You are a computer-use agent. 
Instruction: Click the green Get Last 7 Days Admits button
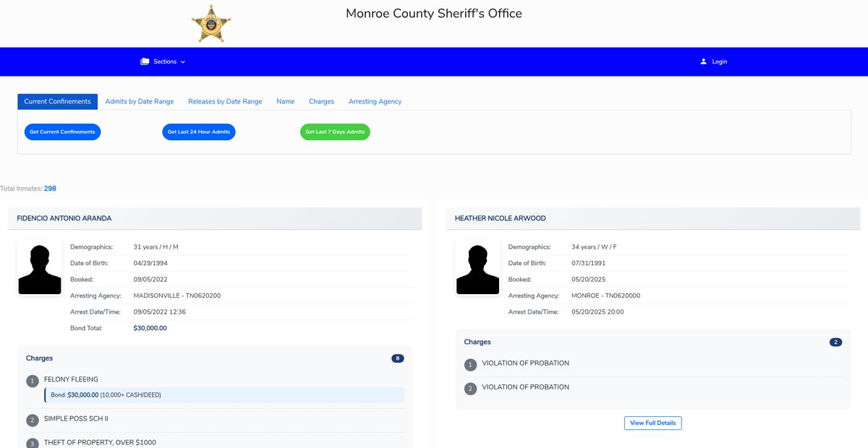click(335, 132)
